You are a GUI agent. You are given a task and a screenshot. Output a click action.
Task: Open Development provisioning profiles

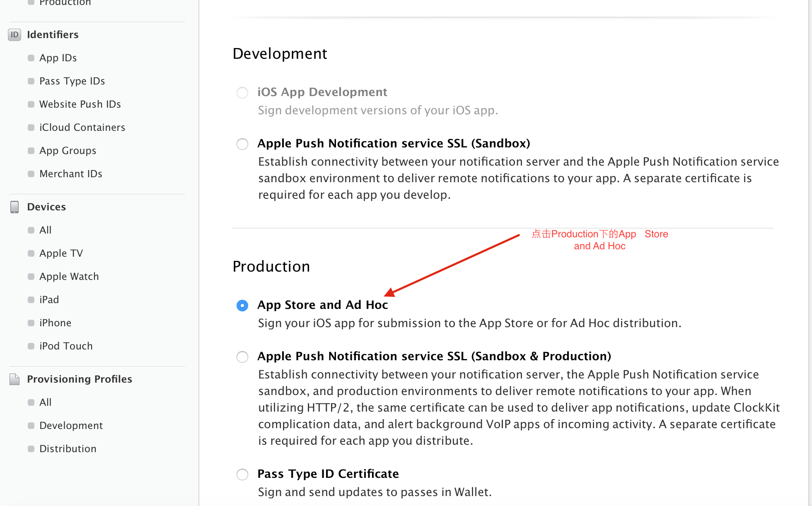71,426
